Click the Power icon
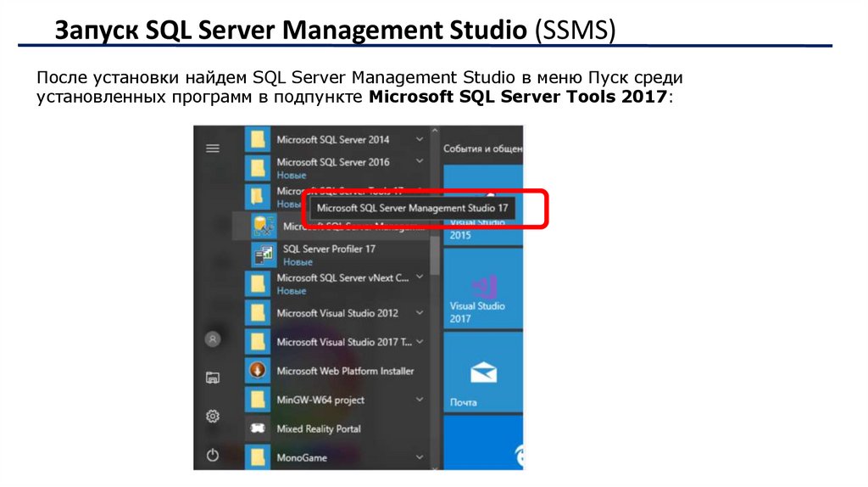 (213, 456)
